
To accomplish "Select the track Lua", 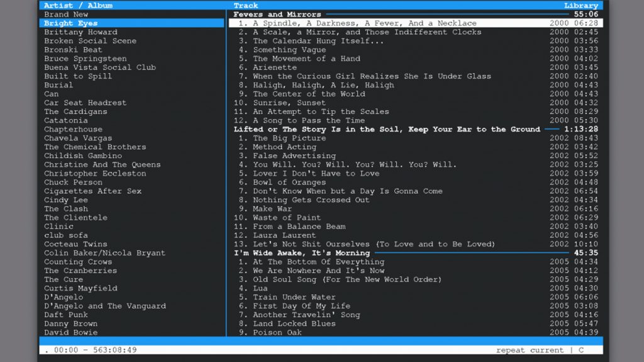I will pos(260,288).
